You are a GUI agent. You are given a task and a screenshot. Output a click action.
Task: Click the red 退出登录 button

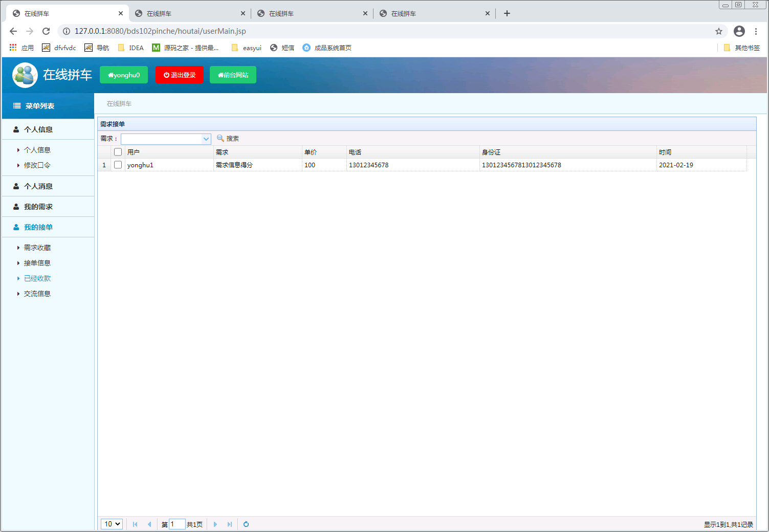(x=180, y=75)
